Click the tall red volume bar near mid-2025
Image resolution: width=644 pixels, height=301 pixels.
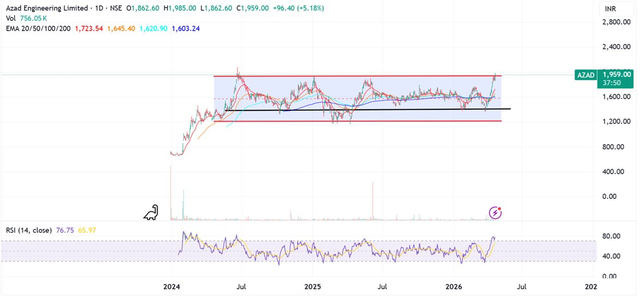tap(373, 201)
